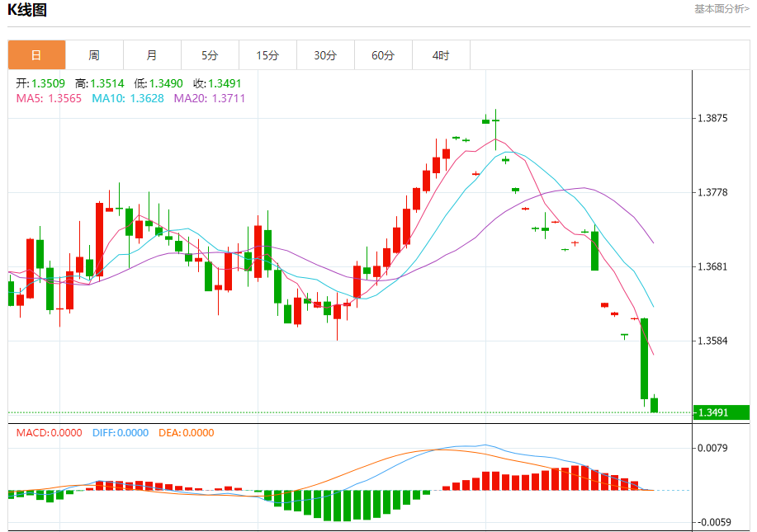
Task: Click the green 1.3491 current price tag
Action: point(722,412)
